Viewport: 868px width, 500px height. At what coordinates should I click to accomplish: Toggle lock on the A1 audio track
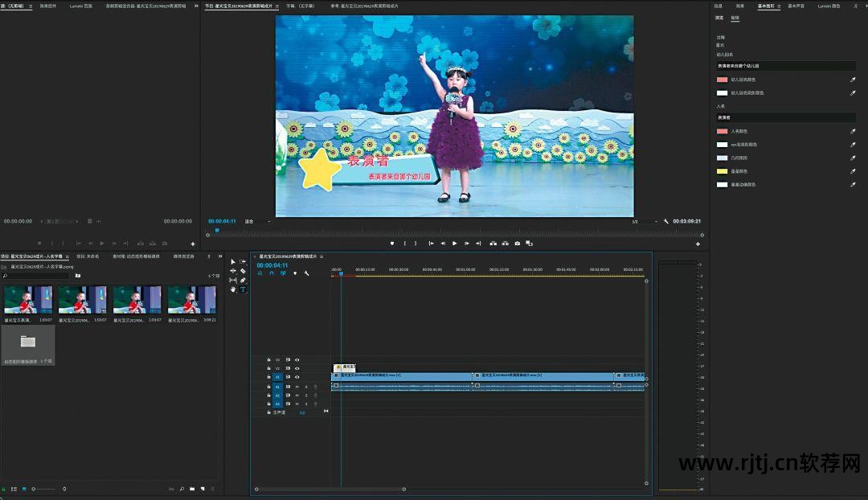point(268,387)
